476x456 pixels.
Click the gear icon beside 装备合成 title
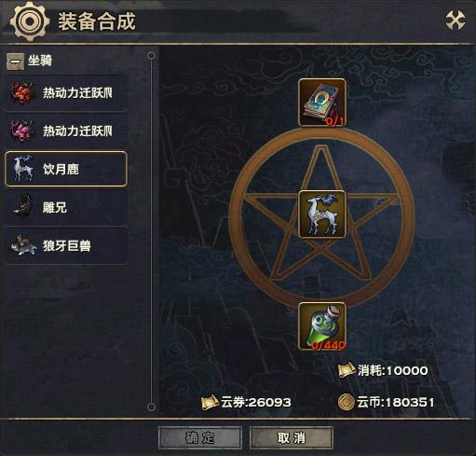[30, 21]
